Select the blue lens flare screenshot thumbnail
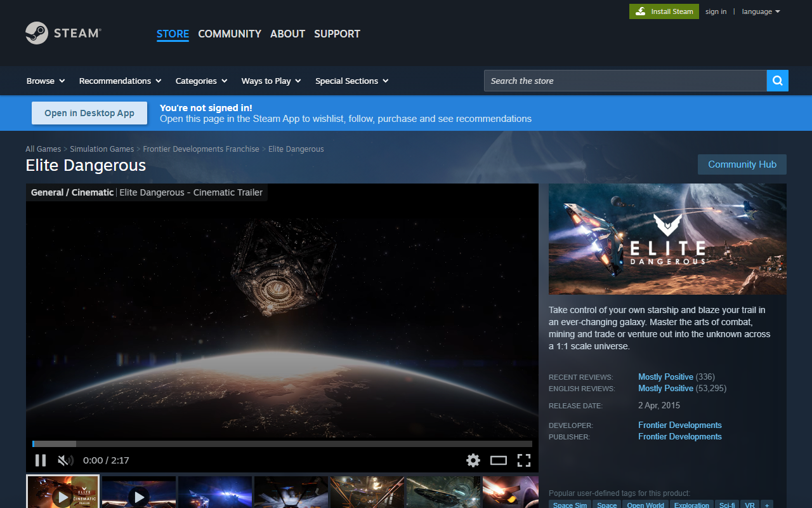 pos(215,492)
